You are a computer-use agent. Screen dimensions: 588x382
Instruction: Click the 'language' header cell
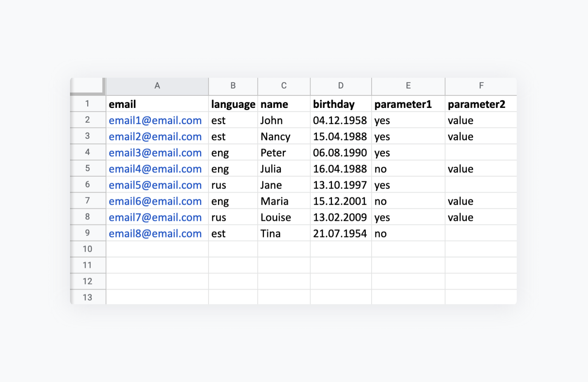(x=233, y=104)
